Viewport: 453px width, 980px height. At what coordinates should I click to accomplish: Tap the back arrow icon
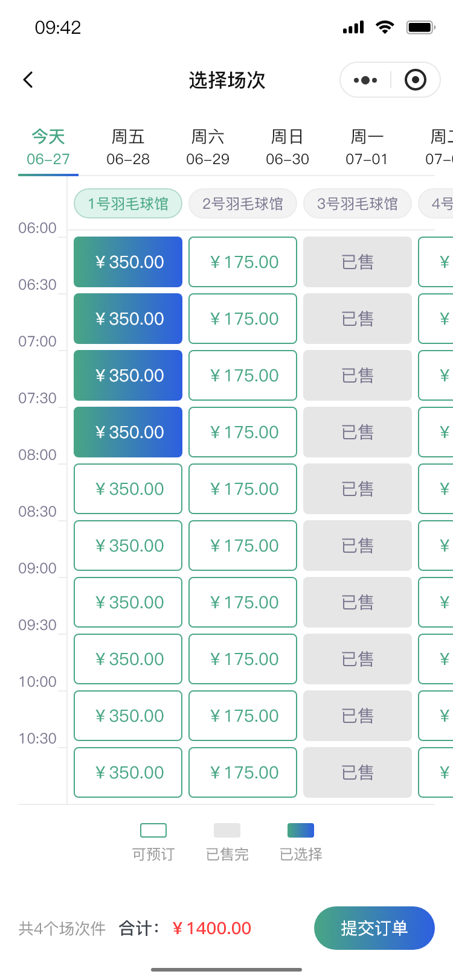click(28, 80)
